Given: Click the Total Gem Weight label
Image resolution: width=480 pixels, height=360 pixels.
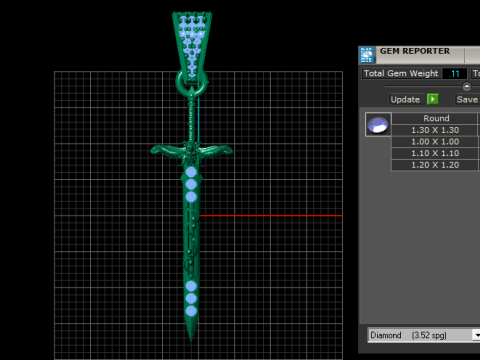Looking at the screenshot, I should coord(401,73).
